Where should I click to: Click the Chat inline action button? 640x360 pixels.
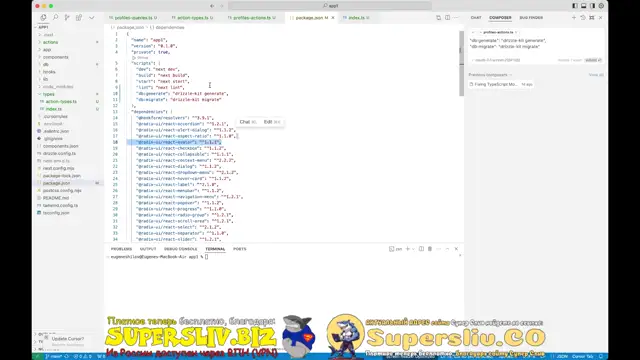(247, 122)
